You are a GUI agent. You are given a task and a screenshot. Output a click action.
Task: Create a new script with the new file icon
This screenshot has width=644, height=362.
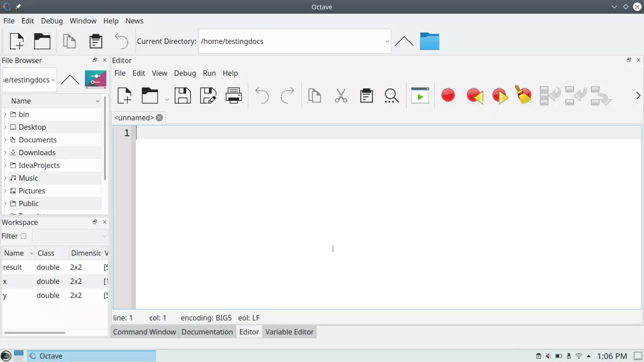(x=124, y=96)
